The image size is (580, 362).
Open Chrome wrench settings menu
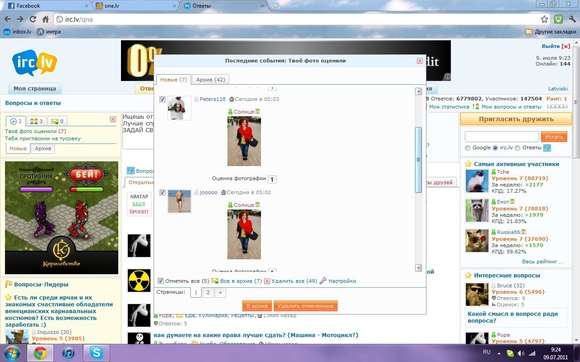(572, 19)
